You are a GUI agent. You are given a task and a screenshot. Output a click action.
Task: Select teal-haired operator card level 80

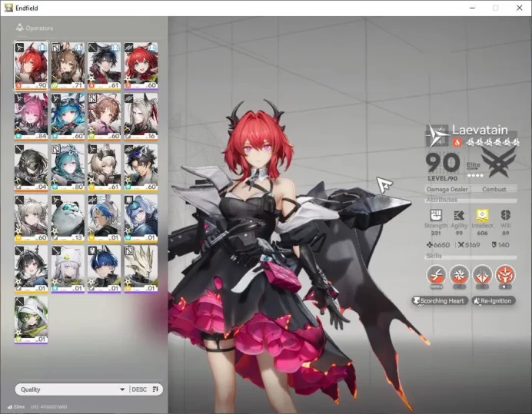[68, 167]
